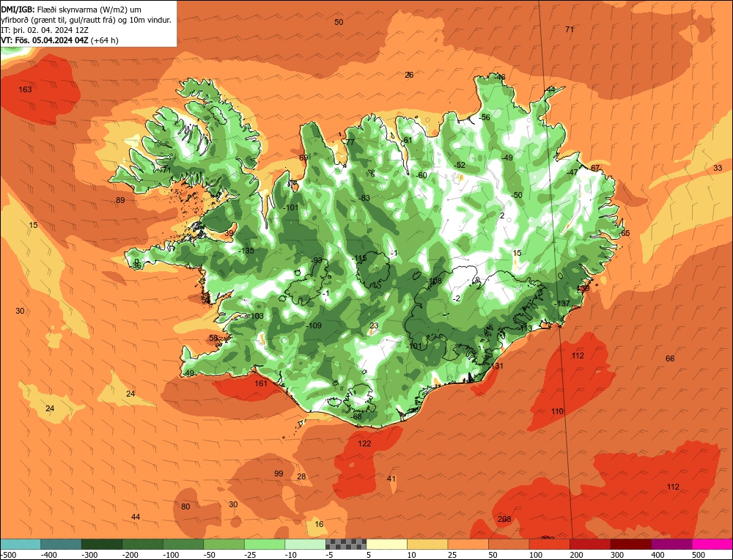This screenshot has width=733, height=560.
Task: Click the 'IT: þri. 02. 04. 2024 12Z' line
Action: (x=45, y=30)
